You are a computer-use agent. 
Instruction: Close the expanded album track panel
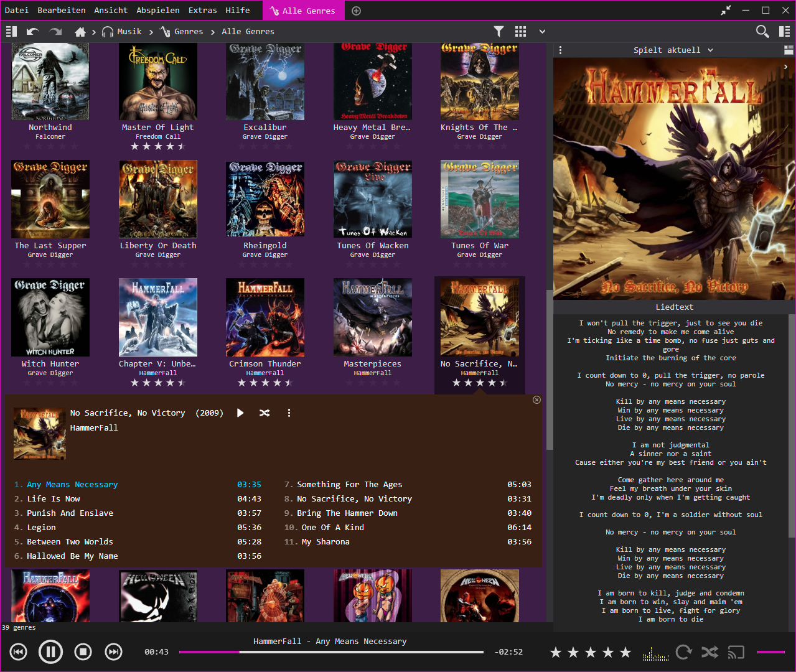point(536,399)
